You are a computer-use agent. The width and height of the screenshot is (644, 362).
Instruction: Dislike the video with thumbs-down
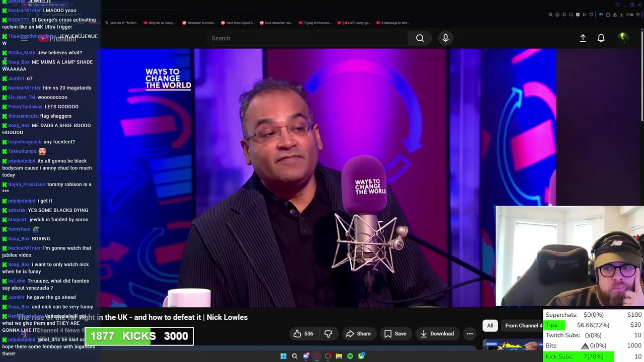point(328,334)
